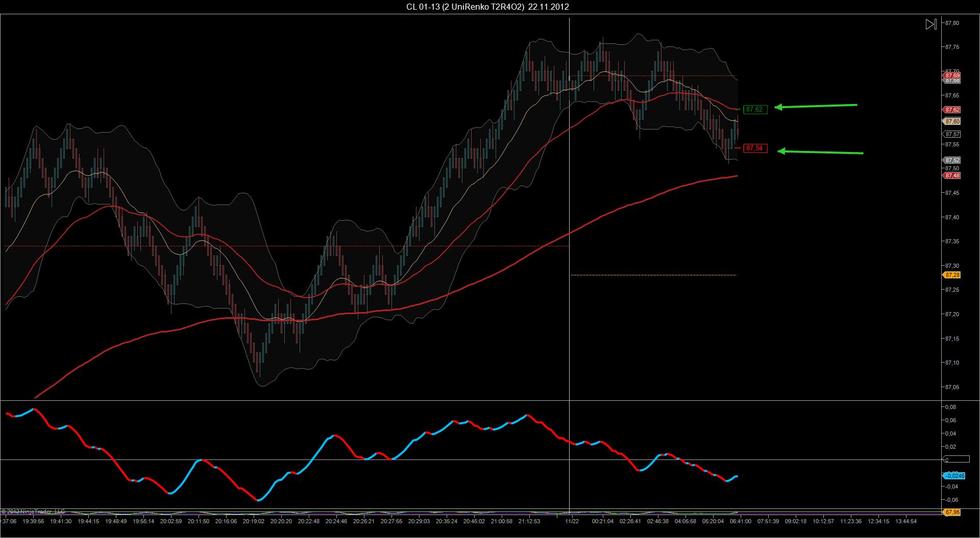Click the 20:20:20 time axis label
Screen dimensions: 980x538
[281, 521]
